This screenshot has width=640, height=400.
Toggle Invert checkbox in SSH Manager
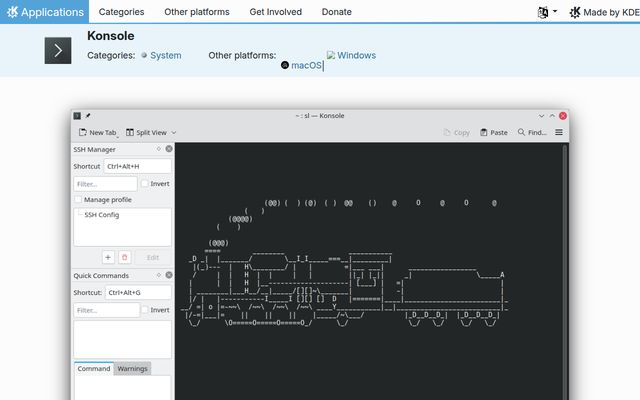(x=144, y=184)
